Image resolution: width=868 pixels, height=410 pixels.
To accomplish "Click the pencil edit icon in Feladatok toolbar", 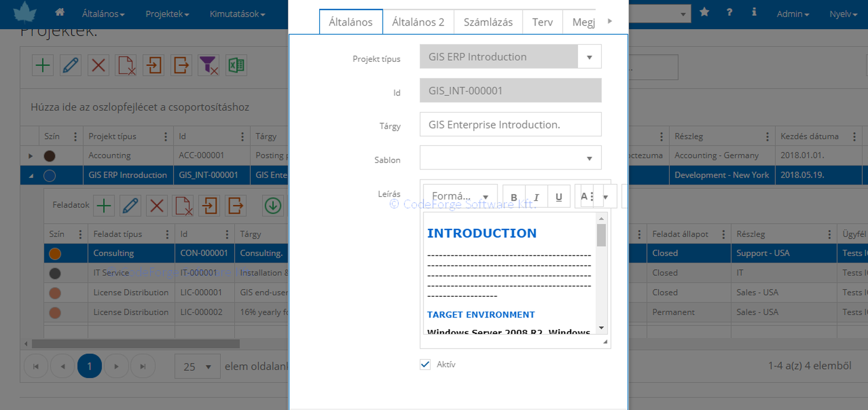I will 130,206.
